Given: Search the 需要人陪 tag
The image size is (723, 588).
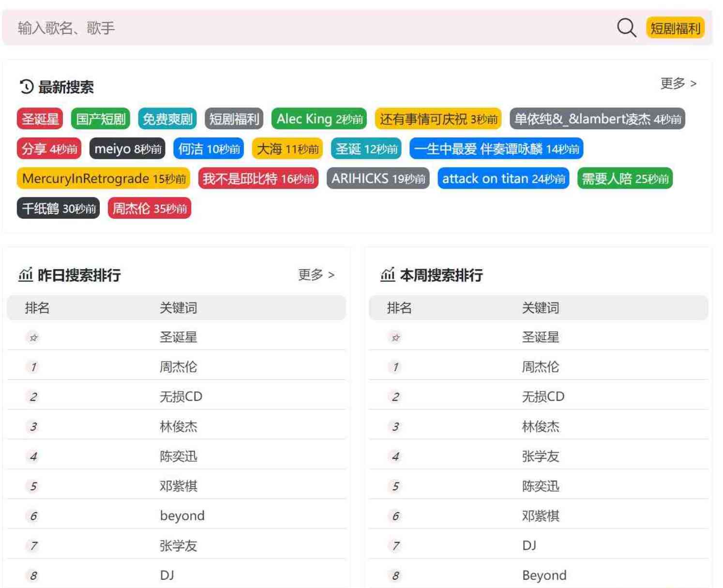Looking at the screenshot, I should click(625, 179).
